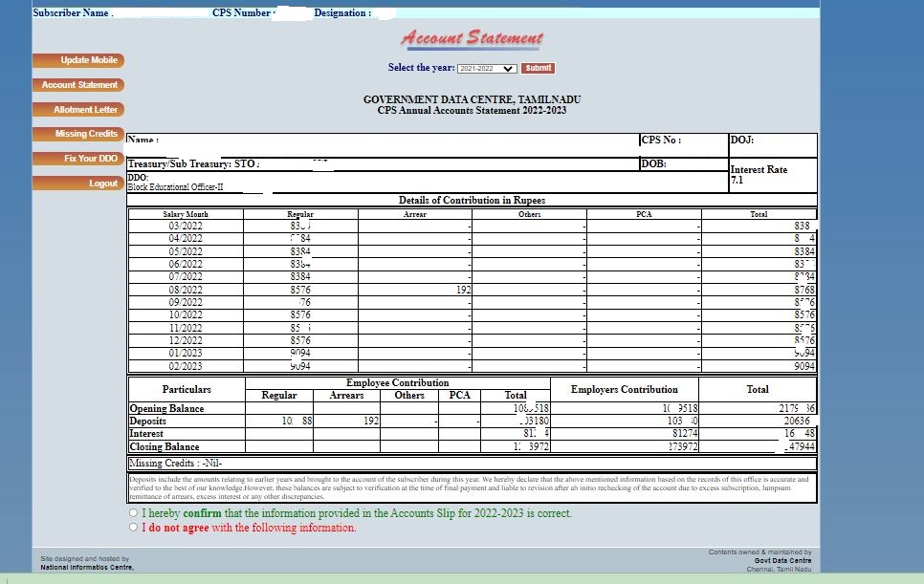Click the Missing Credits : -Nil- line

[176, 464]
